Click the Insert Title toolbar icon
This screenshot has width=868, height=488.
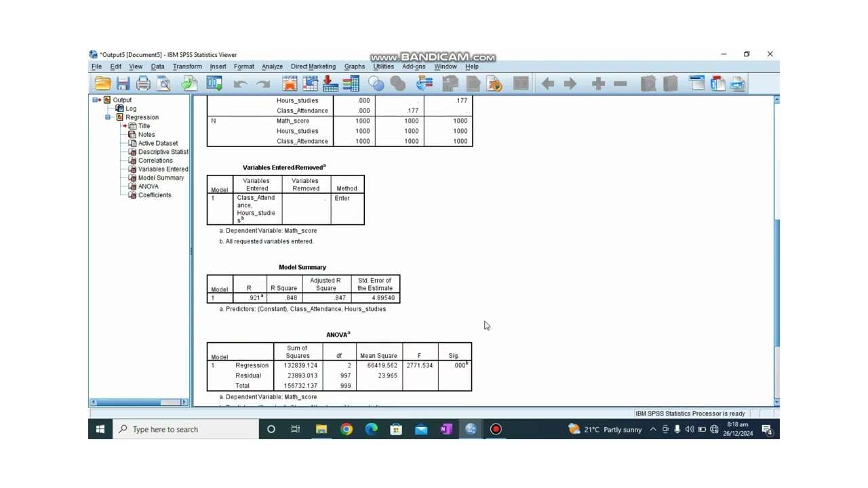pos(717,83)
